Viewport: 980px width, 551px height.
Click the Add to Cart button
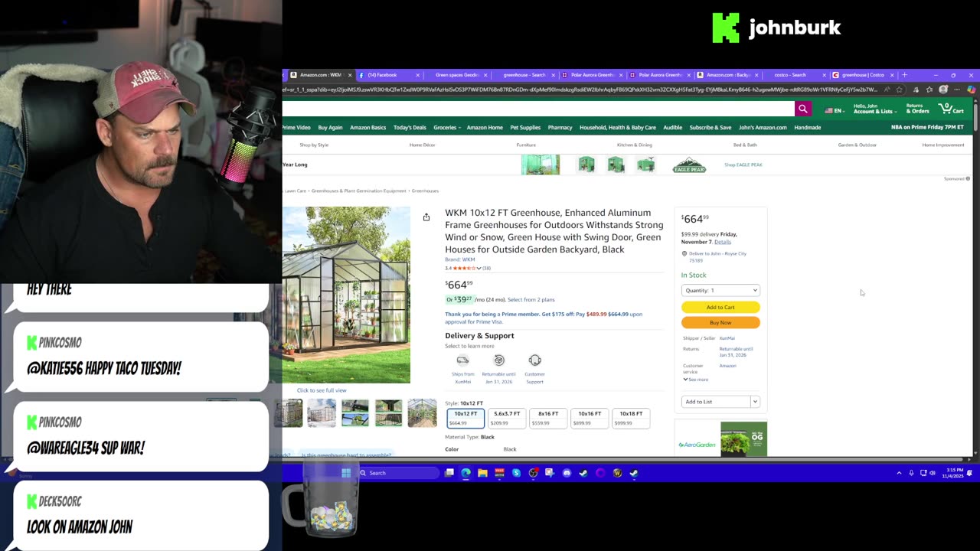coord(720,307)
